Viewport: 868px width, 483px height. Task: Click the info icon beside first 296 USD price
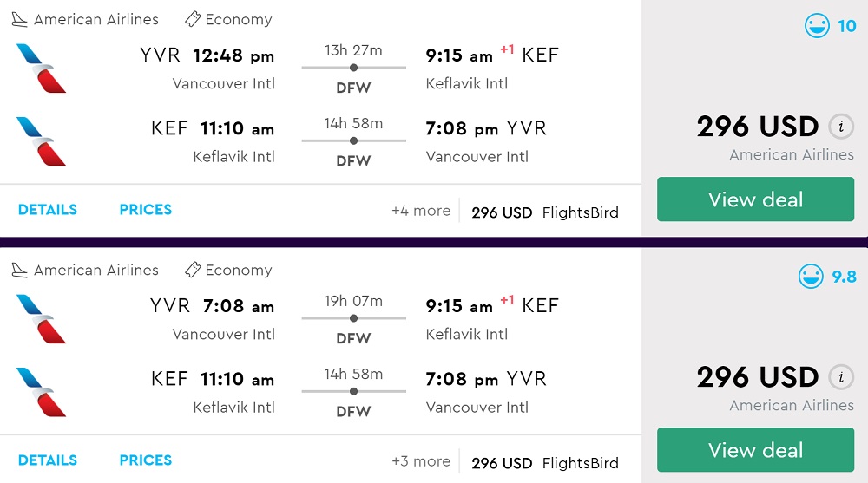click(x=839, y=127)
